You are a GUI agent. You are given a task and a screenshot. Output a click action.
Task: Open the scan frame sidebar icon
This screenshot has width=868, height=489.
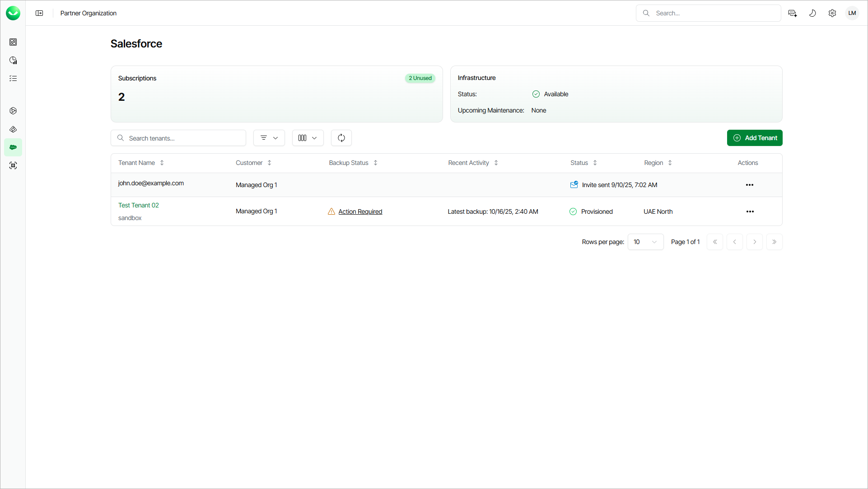click(x=13, y=165)
